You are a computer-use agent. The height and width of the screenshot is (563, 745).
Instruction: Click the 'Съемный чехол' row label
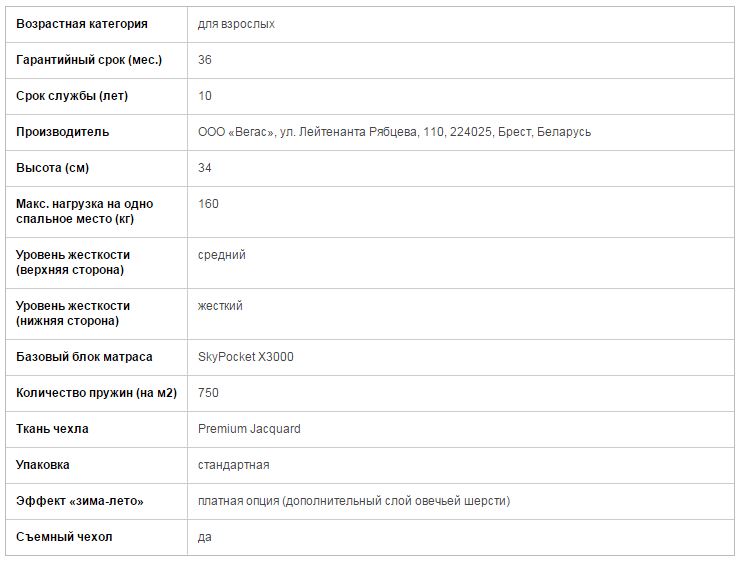(64, 537)
